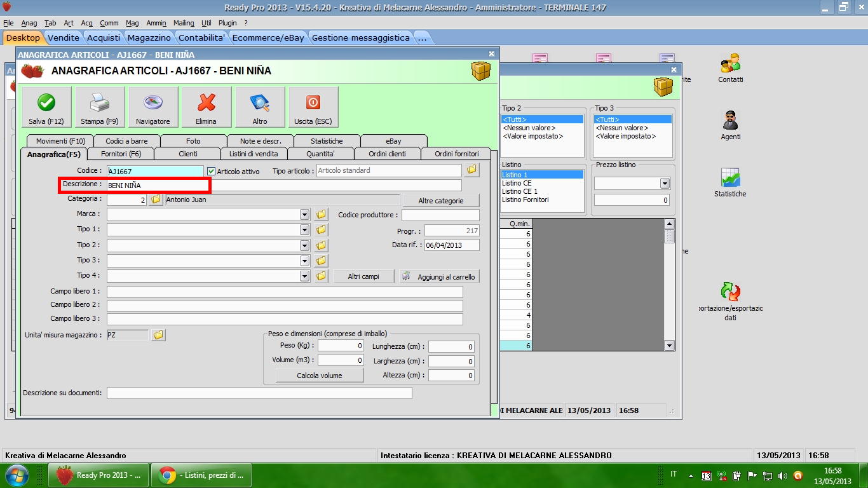Click scroll up arrow of Q.min. grid

point(669,224)
